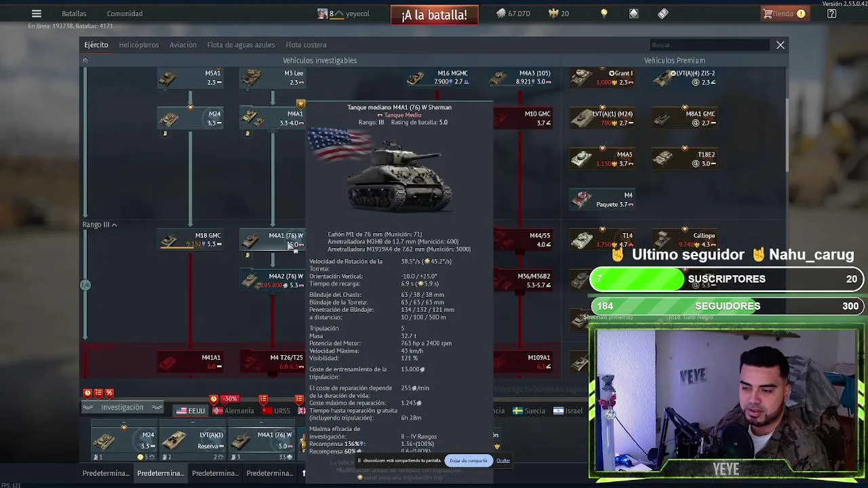Screen dimensions: 868x488
Task: Select the M8A1 GMC premium vehicle
Action: 685,119
